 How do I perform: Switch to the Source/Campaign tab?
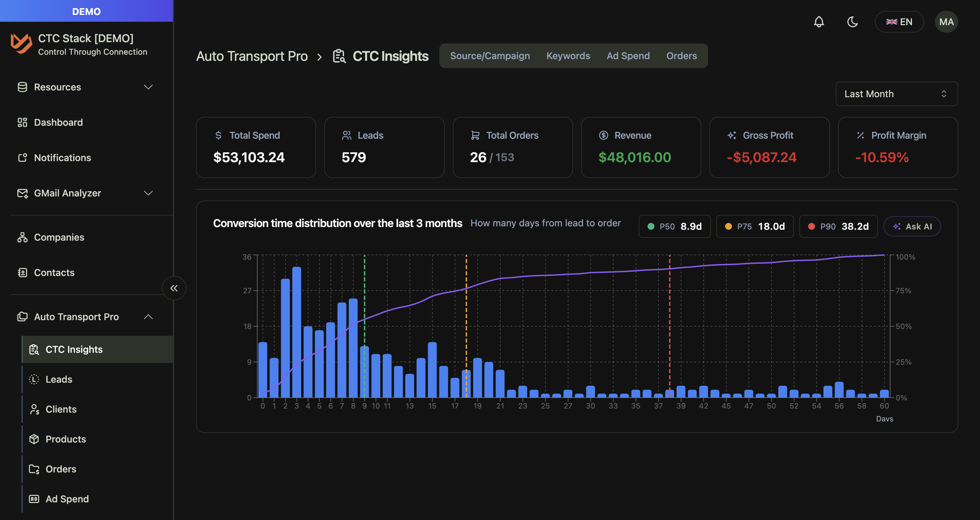490,55
